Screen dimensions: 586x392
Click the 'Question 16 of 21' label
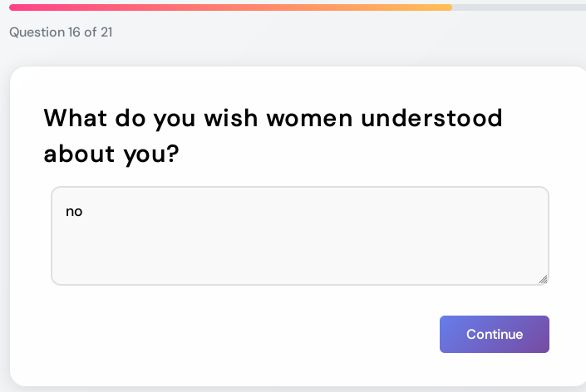[61, 32]
